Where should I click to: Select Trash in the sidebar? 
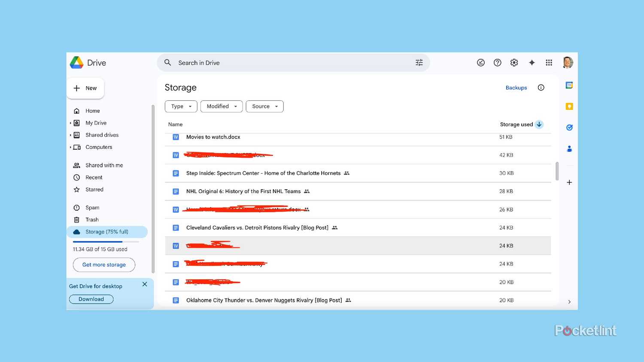(x=91, y=220)
